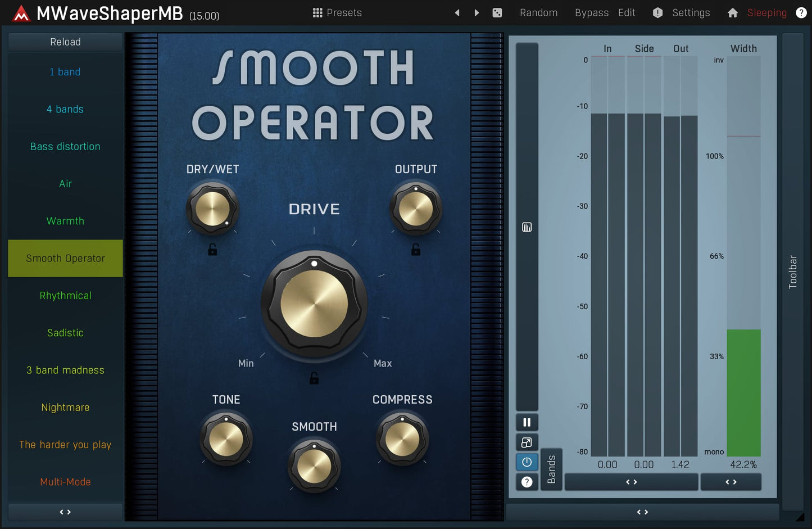Click the home icon in top bar

coord(732,12)
